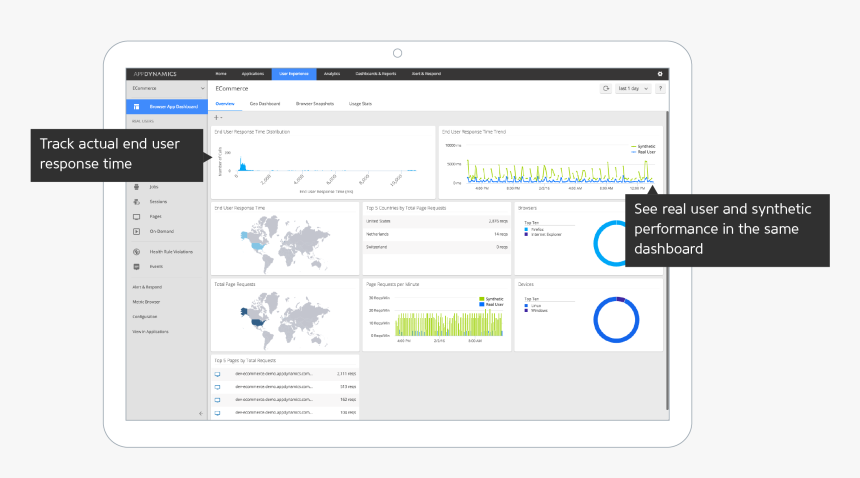This screenshot has width=860, height=478.
Task: Click the Browser App Dashboard icon
Action: (x=136, y=106)
